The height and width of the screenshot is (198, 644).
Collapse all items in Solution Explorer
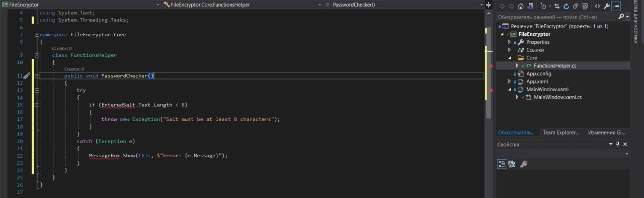pos(576,6)
